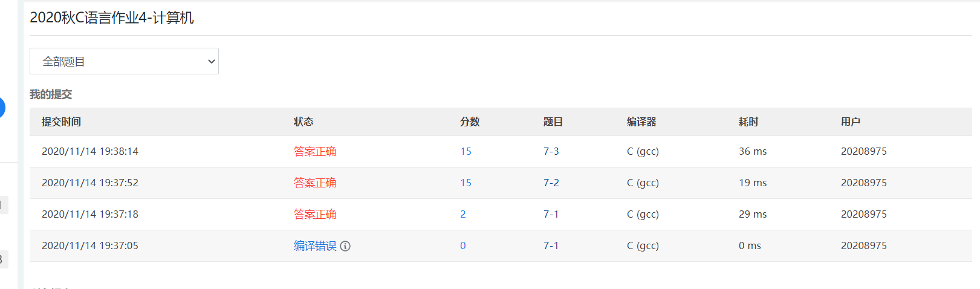Click the 耗时 column header
This screenshot has height=289, width=980.
(748, 122)
